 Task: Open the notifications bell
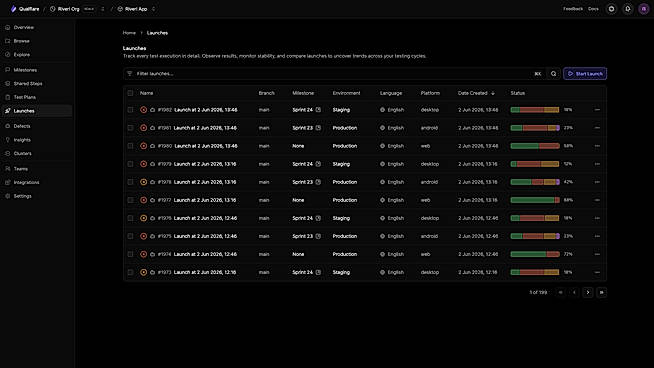[627, 9]
